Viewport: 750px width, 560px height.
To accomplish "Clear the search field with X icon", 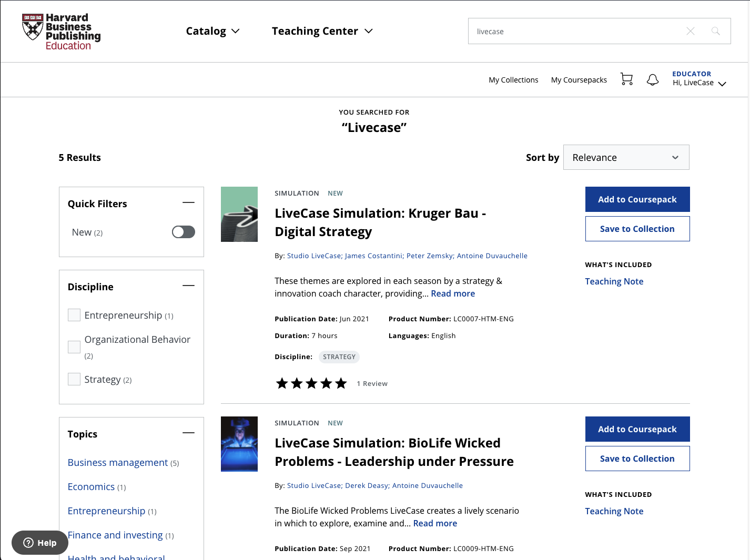I will 690,31.
